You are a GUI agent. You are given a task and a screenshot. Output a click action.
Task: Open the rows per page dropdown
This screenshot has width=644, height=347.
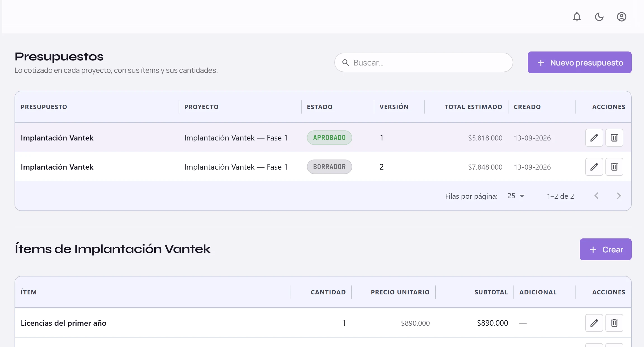click(516, 196)
